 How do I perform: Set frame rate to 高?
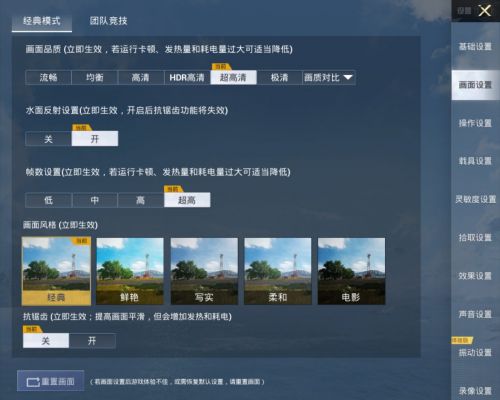click(x=141, y=200)
